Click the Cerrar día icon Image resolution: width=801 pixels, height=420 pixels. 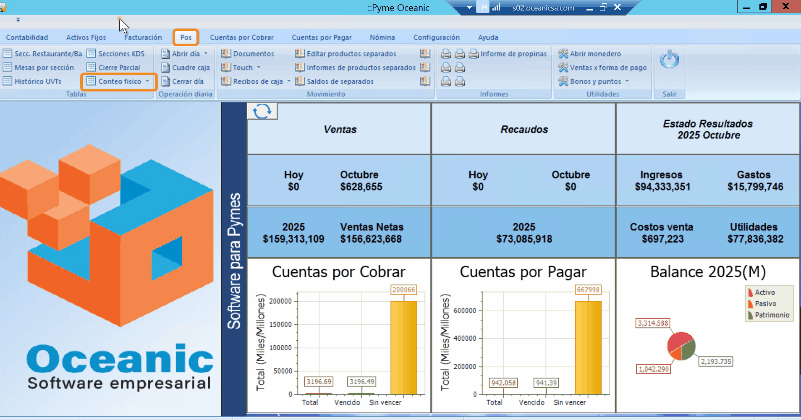coord(165,81)
